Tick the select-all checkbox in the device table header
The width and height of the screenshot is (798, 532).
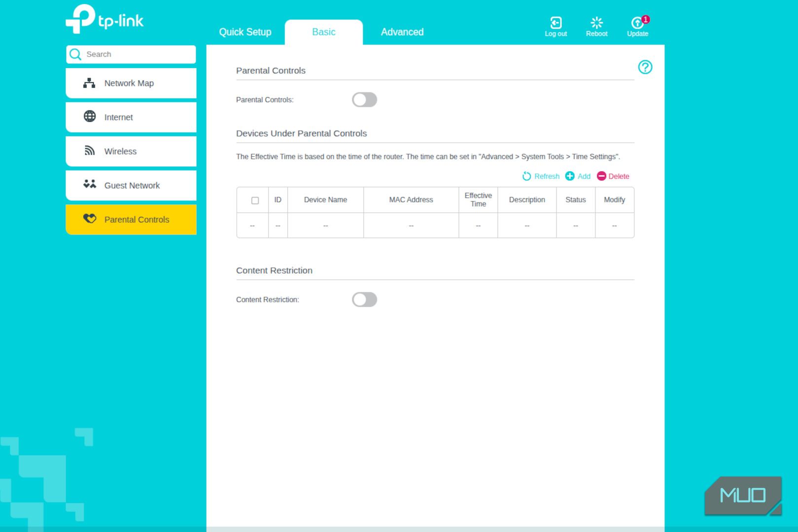point(255,200)
